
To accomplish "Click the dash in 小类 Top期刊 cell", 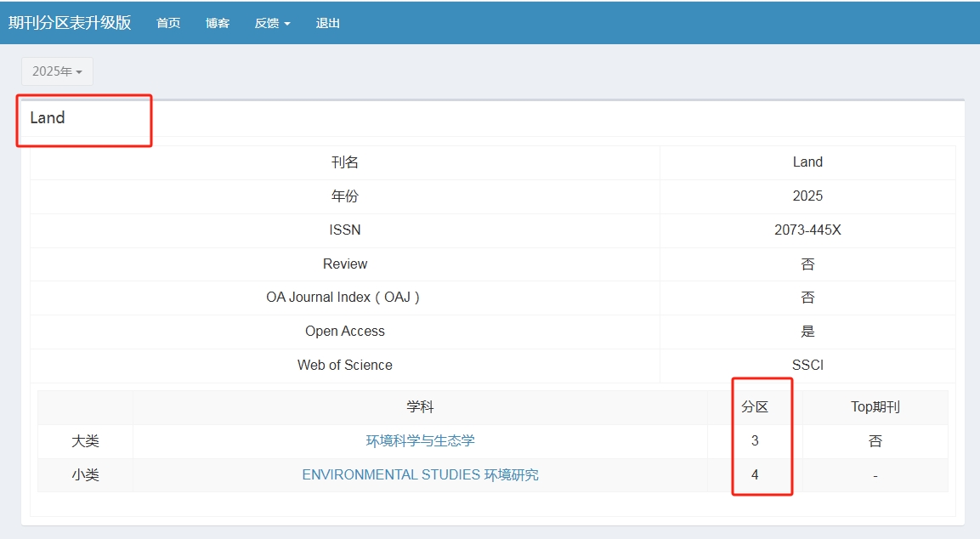I will (875, 476).
